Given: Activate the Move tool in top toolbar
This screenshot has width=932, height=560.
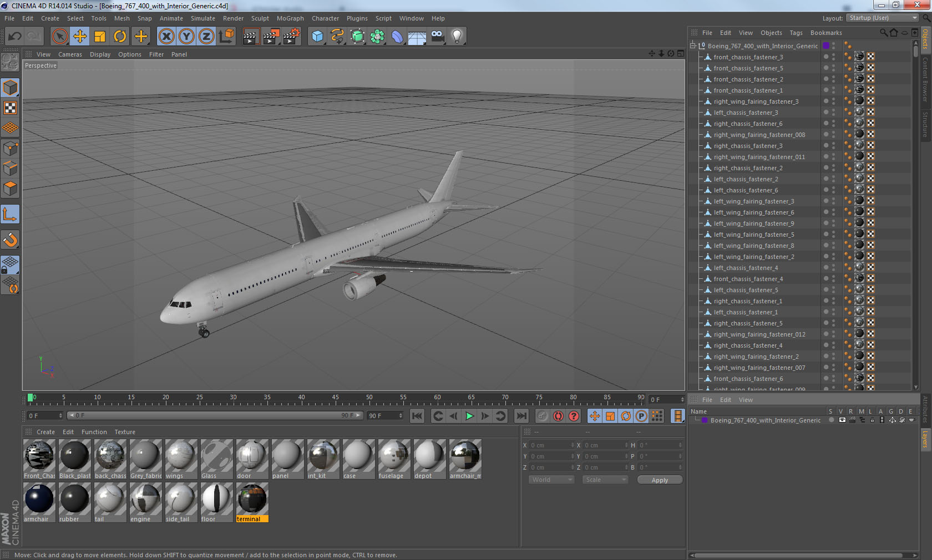Looking at the screenshot, I should coord(80,37).
